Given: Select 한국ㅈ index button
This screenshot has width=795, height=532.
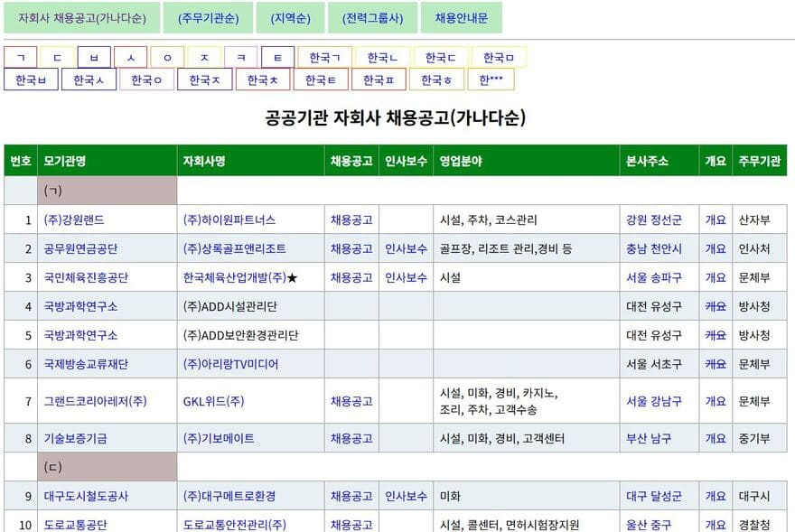Looking at the screenshot, I should pos(205,79).
